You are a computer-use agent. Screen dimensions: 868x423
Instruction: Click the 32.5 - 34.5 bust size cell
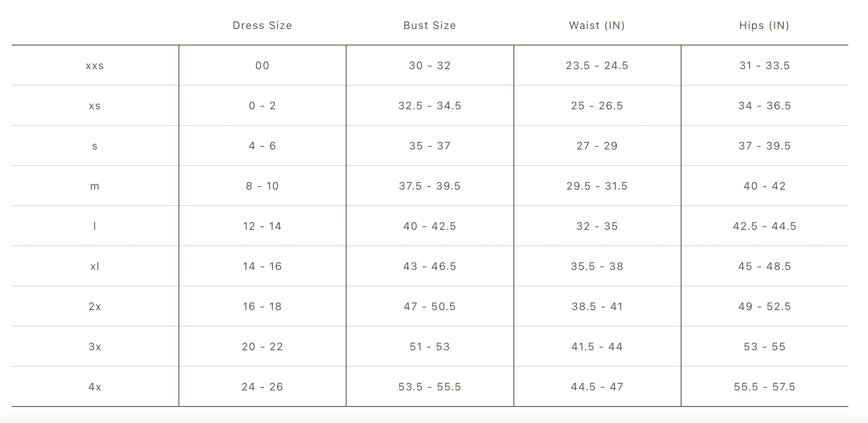pos(430,106)
